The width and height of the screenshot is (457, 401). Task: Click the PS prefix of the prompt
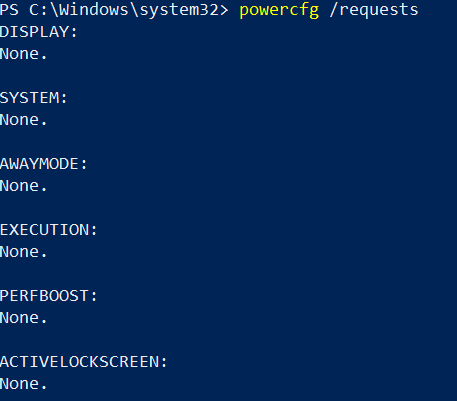coord(9,10)
